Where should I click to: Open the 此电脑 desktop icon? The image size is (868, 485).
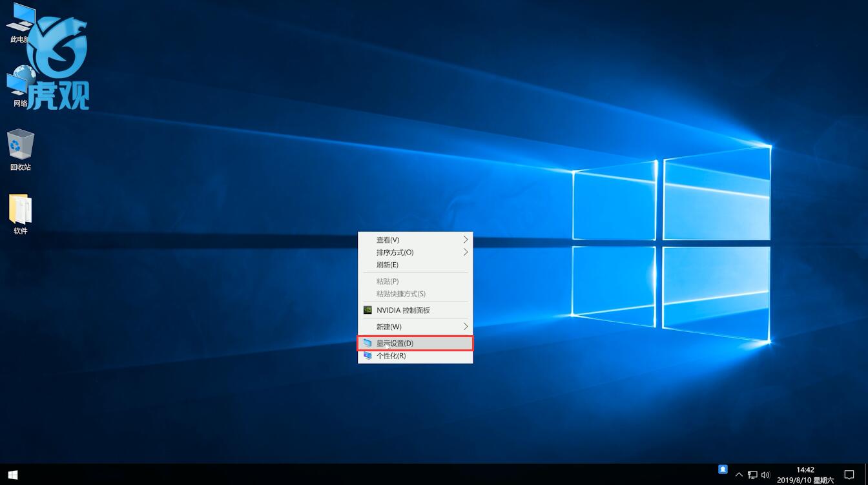tap(21, 23)
